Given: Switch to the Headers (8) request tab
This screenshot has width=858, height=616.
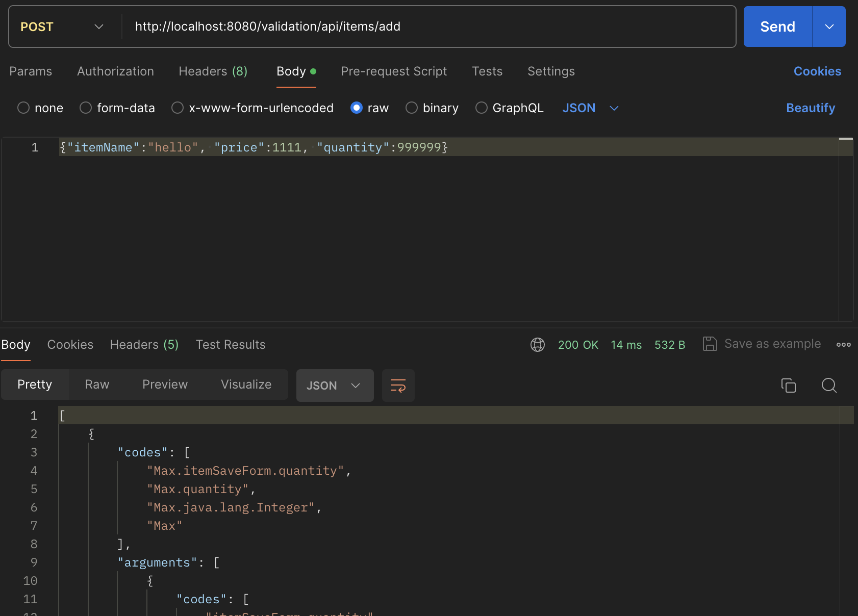Looking at the screenshot, I should click(x=213, y=71).
